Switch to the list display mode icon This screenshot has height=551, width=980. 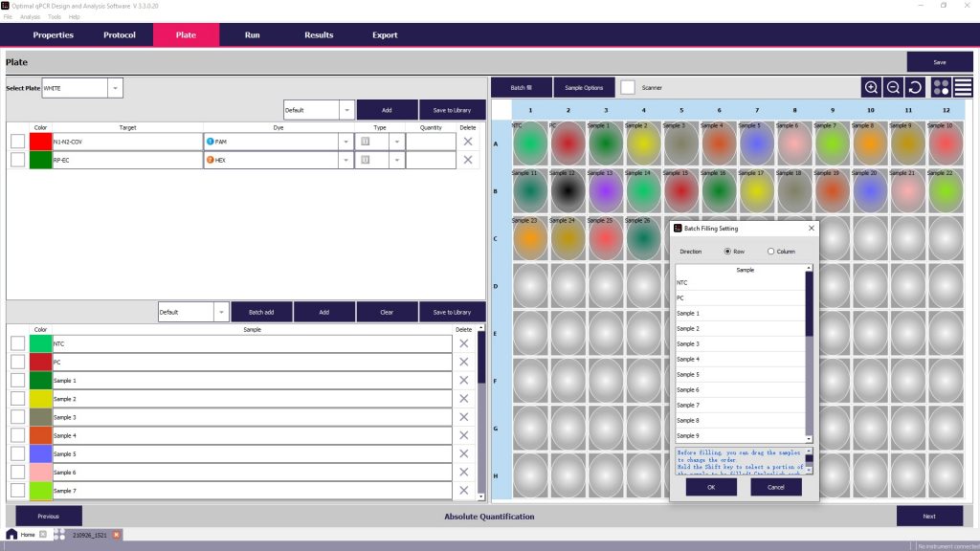coord(963,87)
